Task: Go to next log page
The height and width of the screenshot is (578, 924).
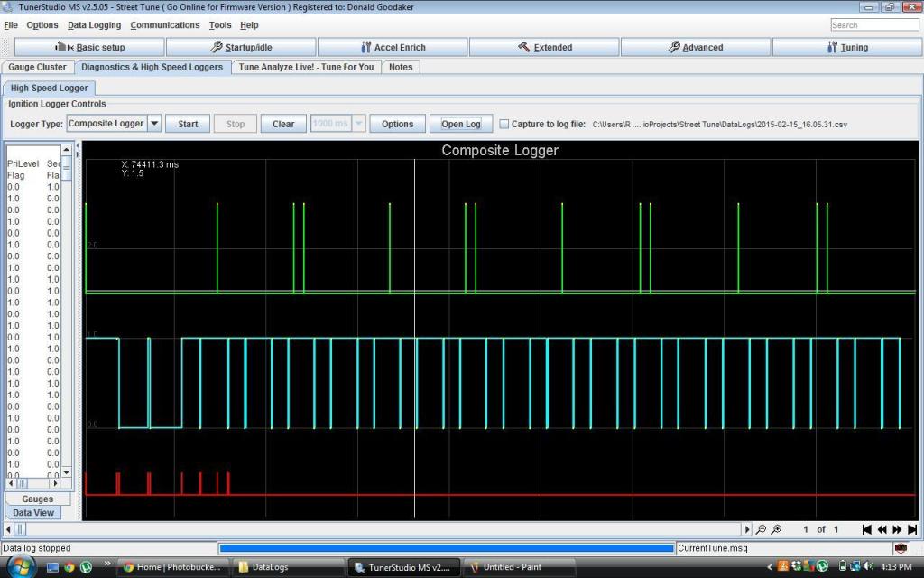Action: pyautogui.click(x=898, y=529)
